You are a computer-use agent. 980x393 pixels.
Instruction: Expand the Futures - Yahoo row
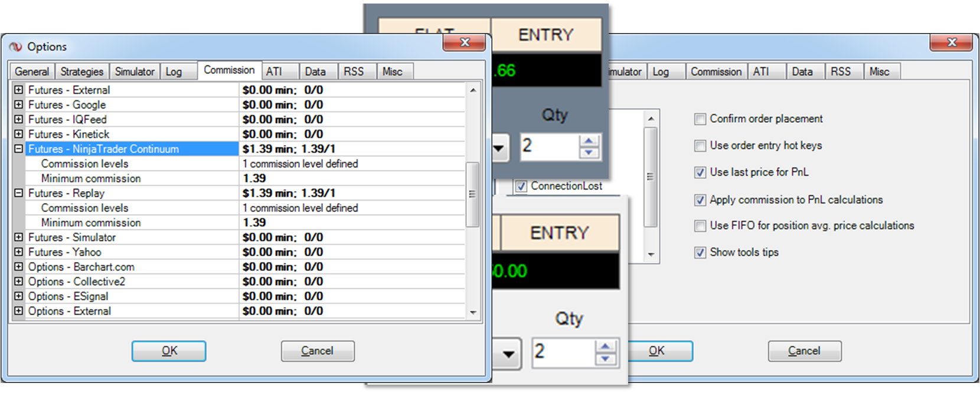click(x=18, y=252)
